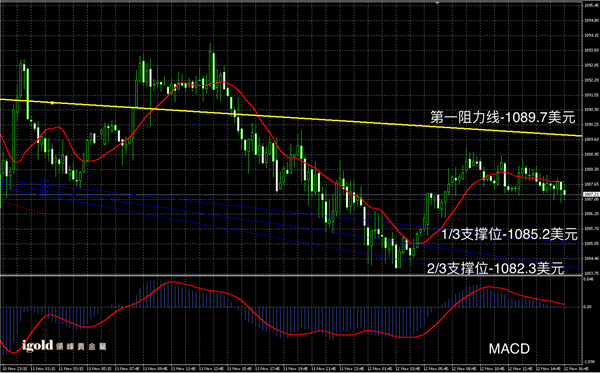Click the chart shift triangle marker at top
Screen dimensions: 600x373
click(x=437, y=2)
